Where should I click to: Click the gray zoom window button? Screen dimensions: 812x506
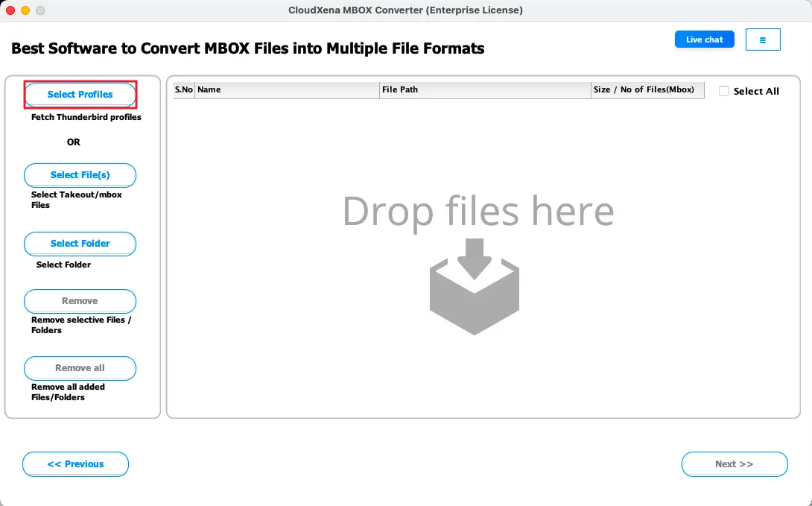pyautogui.click(x=40, y=10)
